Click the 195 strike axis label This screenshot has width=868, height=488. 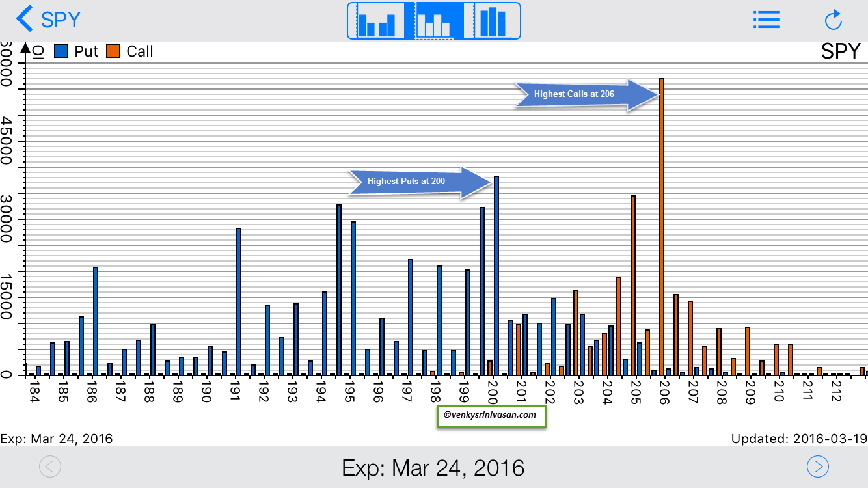(x=349, y=391)
